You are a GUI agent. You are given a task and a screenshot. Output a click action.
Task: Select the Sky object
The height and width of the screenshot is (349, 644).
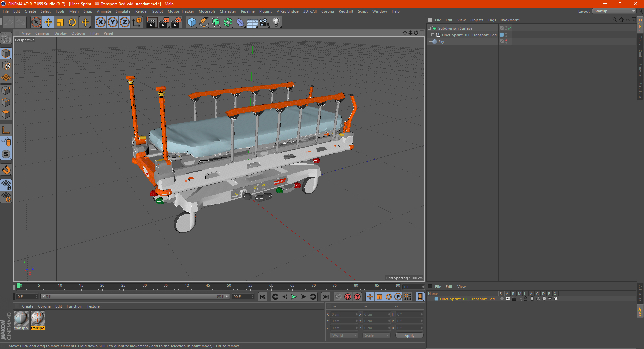click(x=441, y=42)
